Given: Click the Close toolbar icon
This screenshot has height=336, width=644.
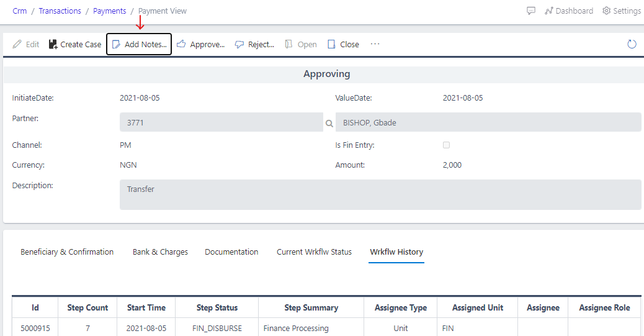Looking at the screenshot, I should click(331, 45).
